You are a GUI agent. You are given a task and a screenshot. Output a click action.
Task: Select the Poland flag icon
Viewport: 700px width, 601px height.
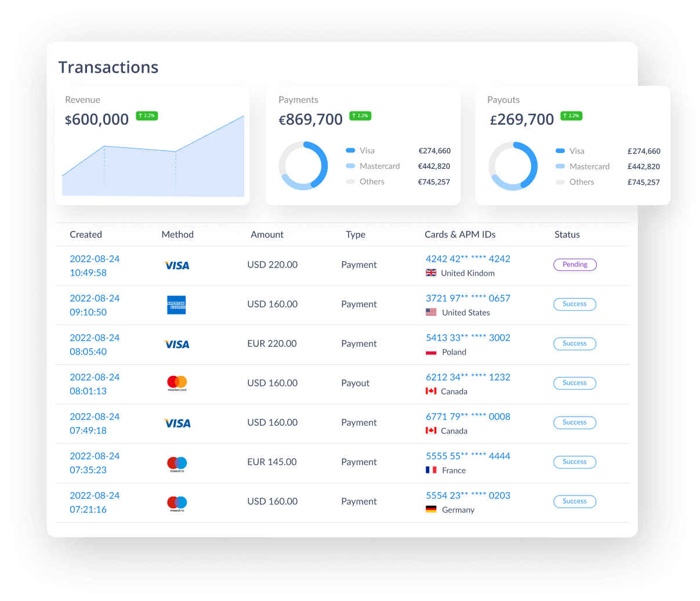[x=431, y=351]
